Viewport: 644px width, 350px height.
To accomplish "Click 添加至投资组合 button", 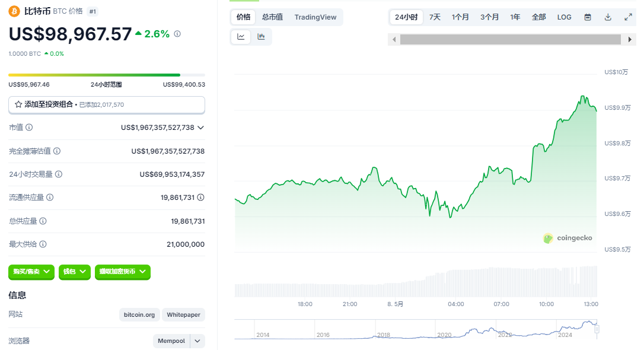I will pyautogui.click(x=106, y=104).
